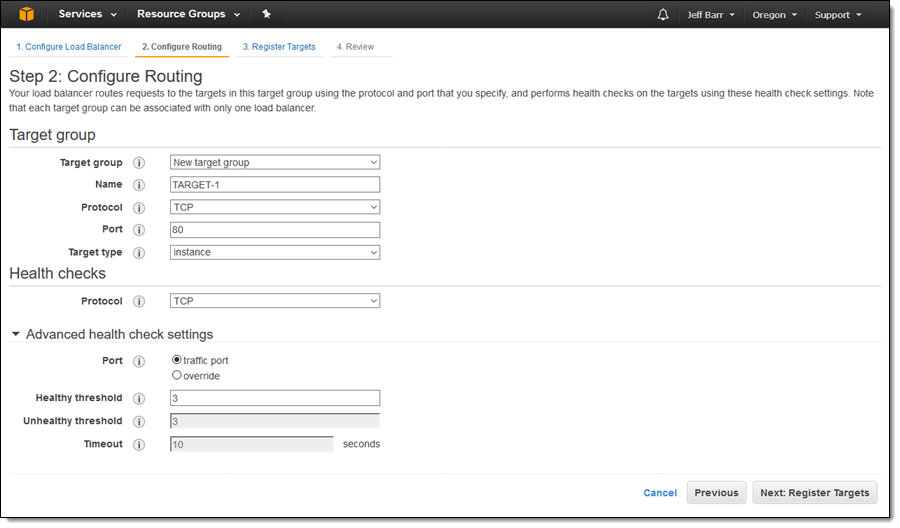Click the AWS logo home icon
The image size is (900, 528).
[x=27, y=14]
